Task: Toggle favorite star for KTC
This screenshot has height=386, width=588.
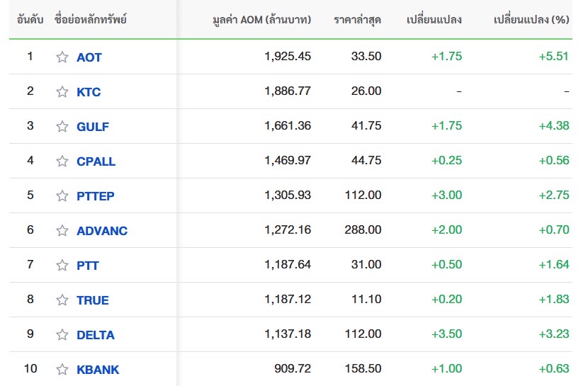Action: click(62, 92)
